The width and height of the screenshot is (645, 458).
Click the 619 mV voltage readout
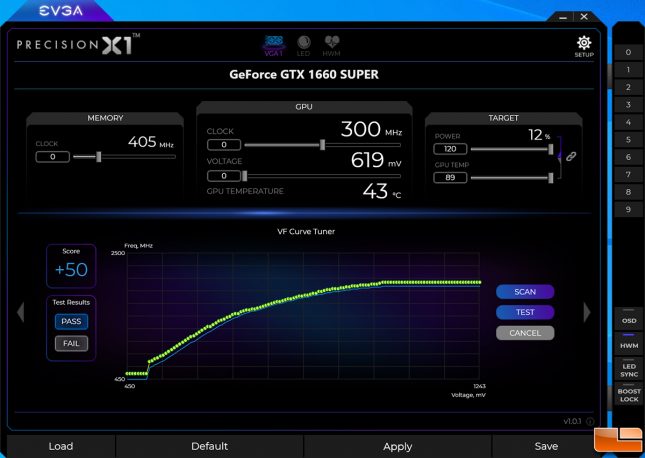(376, 160)
